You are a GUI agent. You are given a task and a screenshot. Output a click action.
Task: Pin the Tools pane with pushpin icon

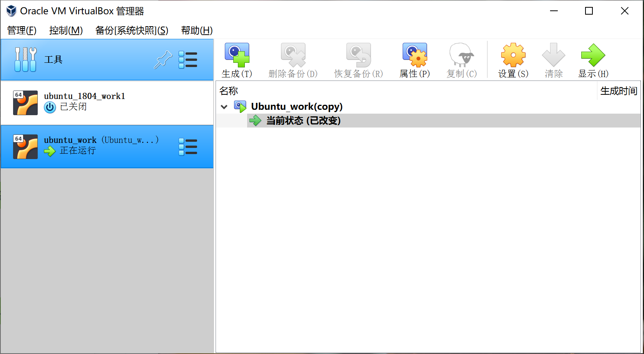[x=163, y=59]
